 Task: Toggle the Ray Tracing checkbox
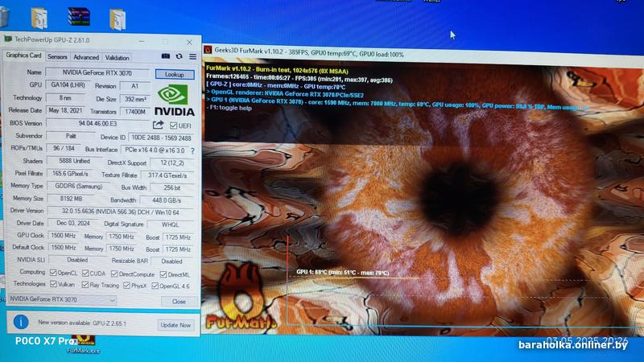pyautogui.click(x=85, y=285)
